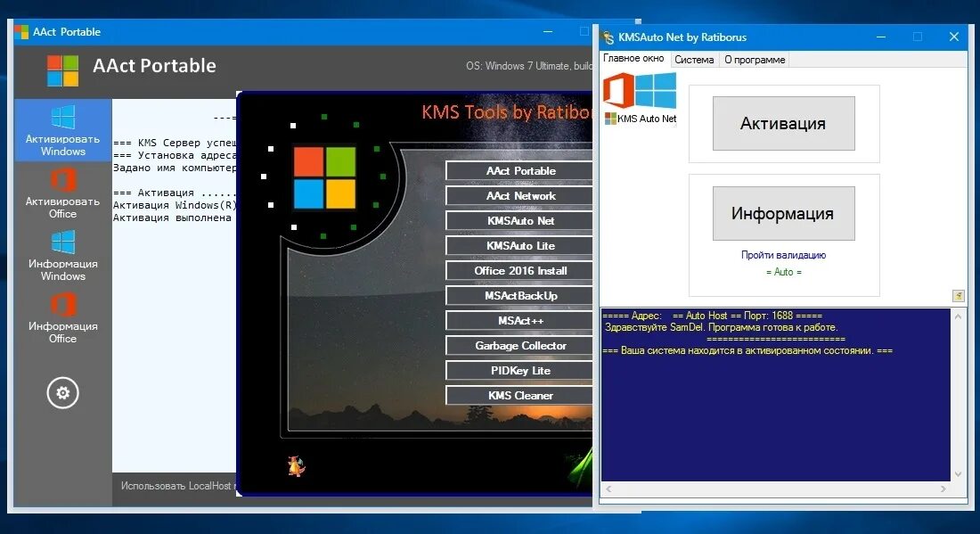Click the Office logo in KMSAuto Net
The height and width of the screenshot is (534, 980).
[619, 91]
